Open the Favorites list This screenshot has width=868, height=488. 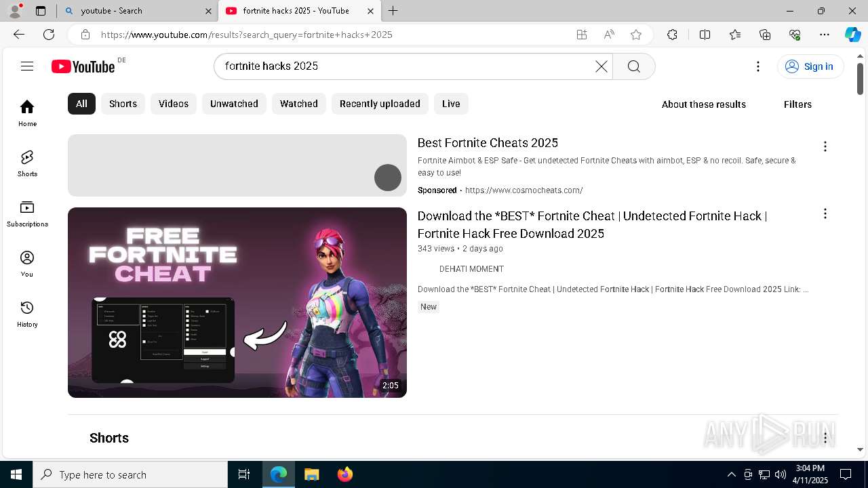point(735,35)
